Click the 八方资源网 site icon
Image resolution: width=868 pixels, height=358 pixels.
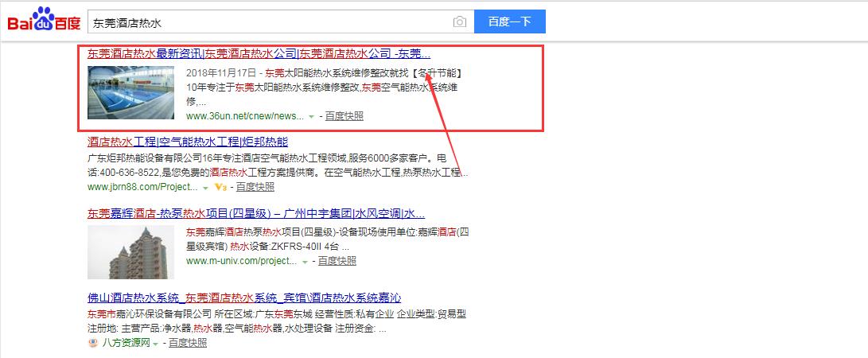(x=93, y=343)
